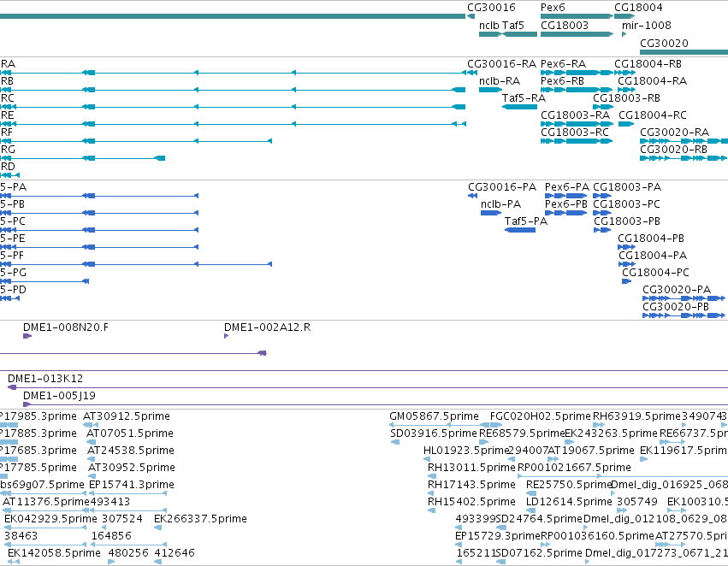
Task: Select the CG30020-RB transcript label
Action: (x=674, y=150)
